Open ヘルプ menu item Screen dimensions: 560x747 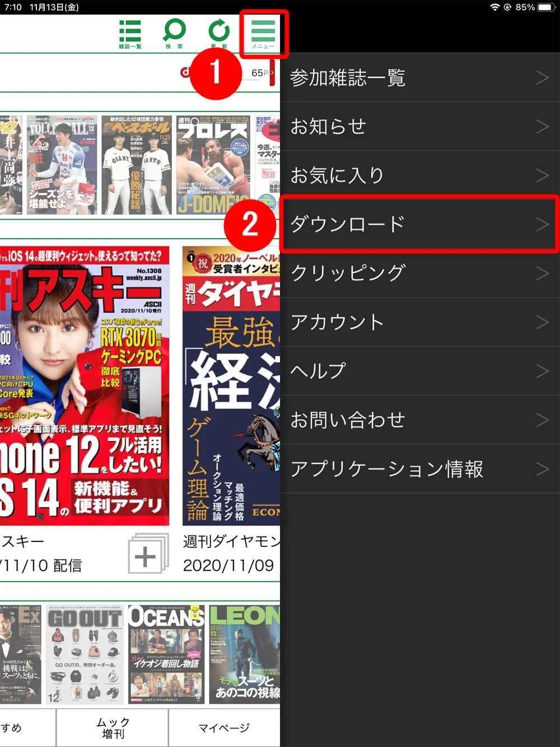click(420, 371)
